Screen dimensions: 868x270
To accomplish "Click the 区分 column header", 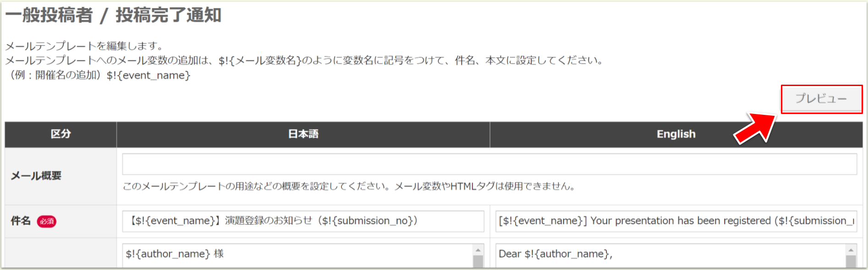I will tap(60, 134).
